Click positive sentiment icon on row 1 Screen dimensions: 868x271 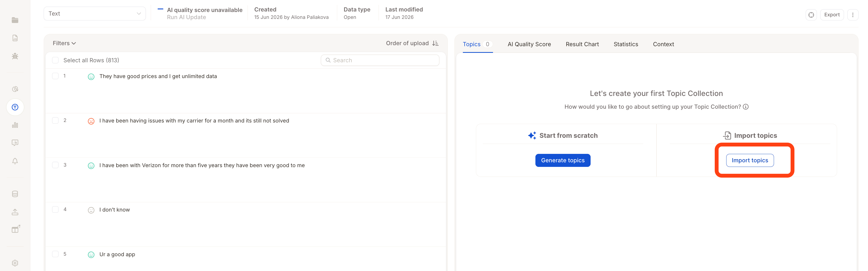91,77
